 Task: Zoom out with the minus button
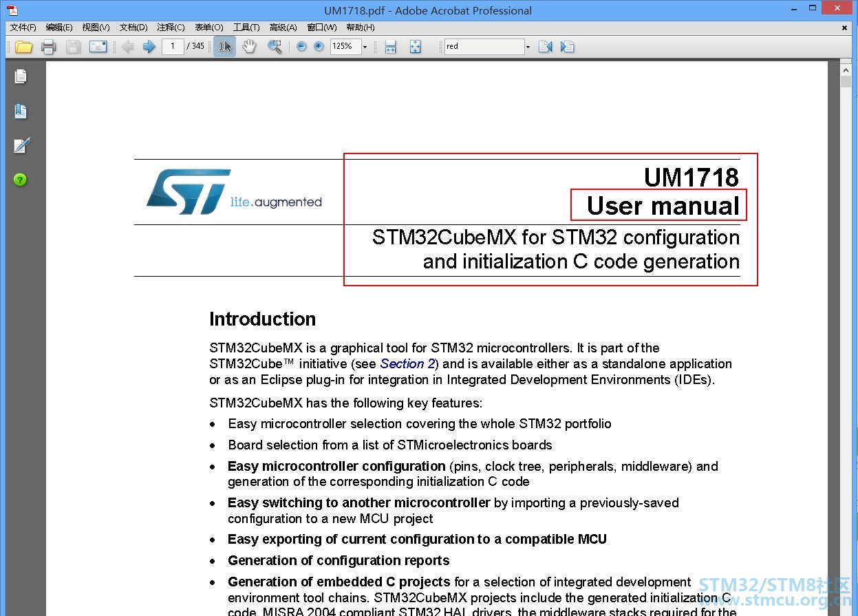point(301,47)
